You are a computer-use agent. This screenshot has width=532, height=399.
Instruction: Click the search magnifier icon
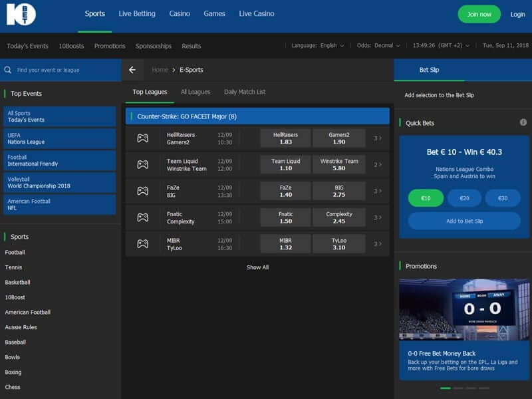pos(7,70)
